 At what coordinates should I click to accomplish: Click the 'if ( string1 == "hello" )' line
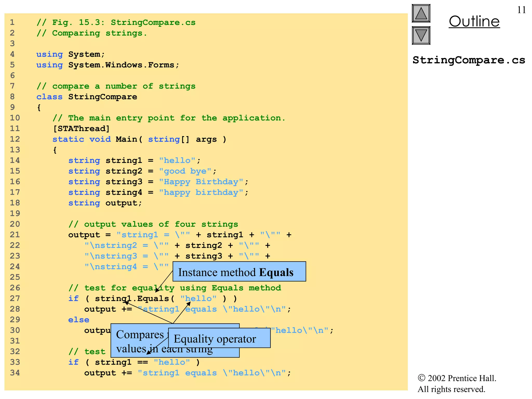pos(134,362)
